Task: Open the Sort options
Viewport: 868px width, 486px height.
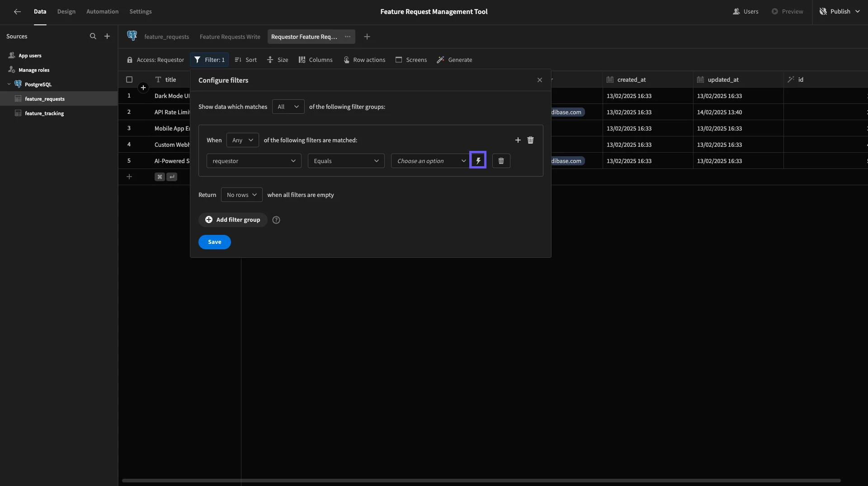Action: 246,60
